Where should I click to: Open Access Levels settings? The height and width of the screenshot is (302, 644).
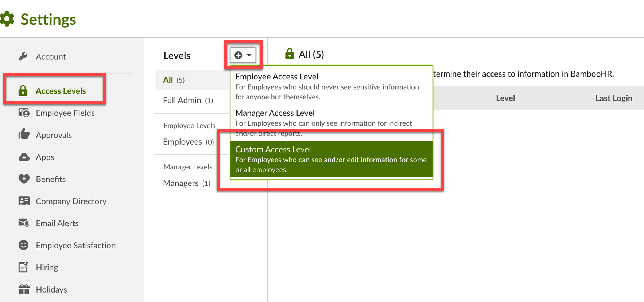click(61, 91)
